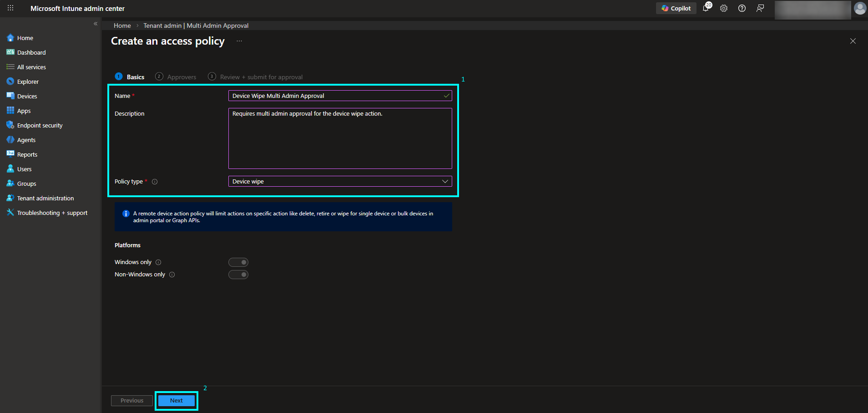The height and width of the screenshot is (413, 868).
Task: Select Review + submit for approval tab
Action: pyautogui.click(x=255, y=77)
